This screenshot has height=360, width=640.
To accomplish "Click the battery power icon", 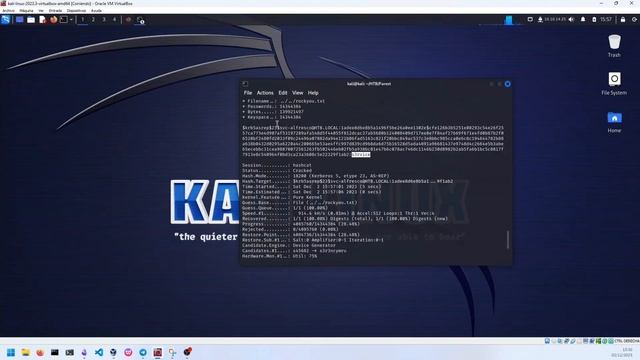I will point(594,20).
